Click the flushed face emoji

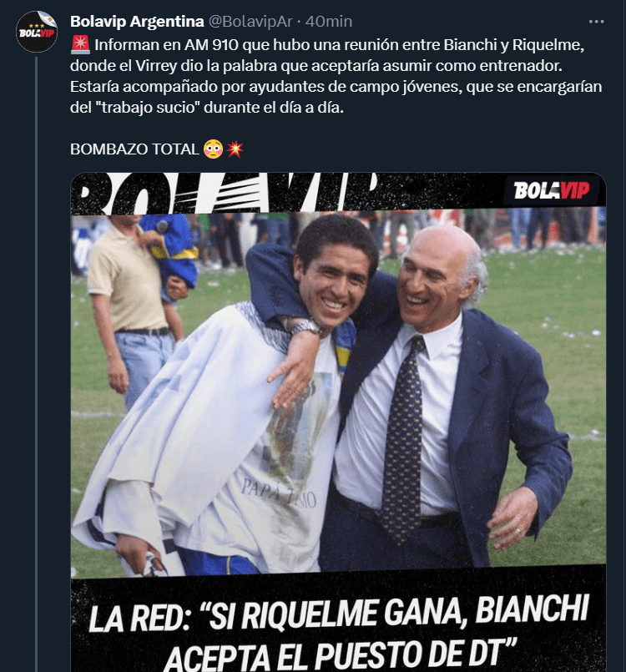click(214, 149)
